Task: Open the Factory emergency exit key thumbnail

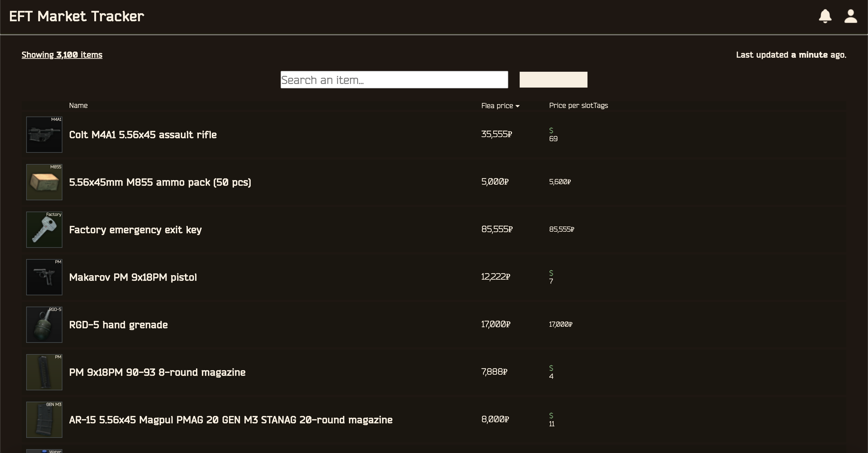Action: click(44, 230)
